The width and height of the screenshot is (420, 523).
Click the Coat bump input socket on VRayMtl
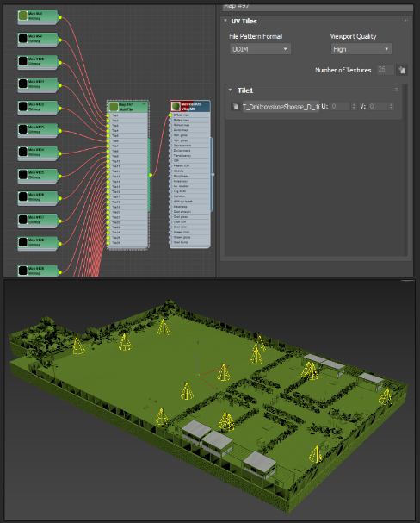[170, 242]
